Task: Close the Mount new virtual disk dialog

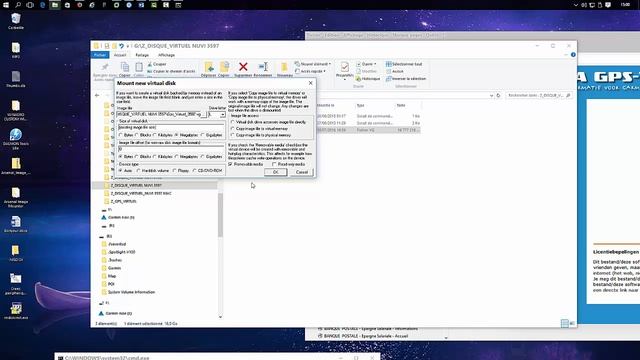Action: 311,83
